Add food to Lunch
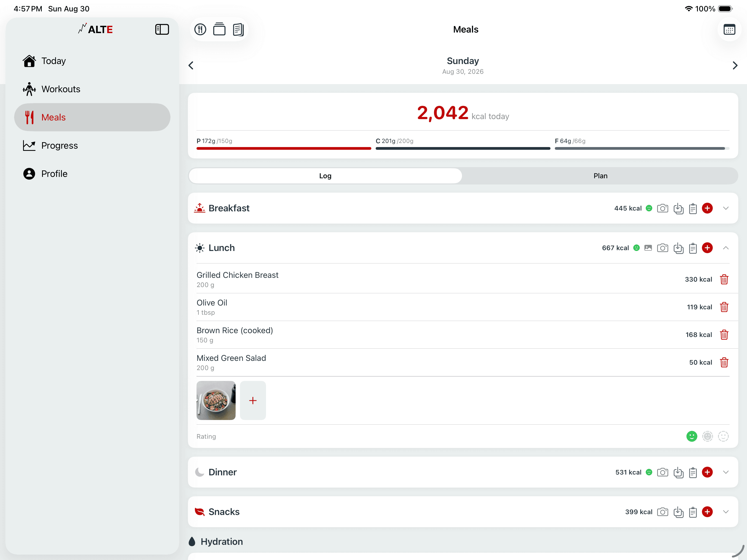747x560 pixels. pyautogui.click(x=707, y=248)
